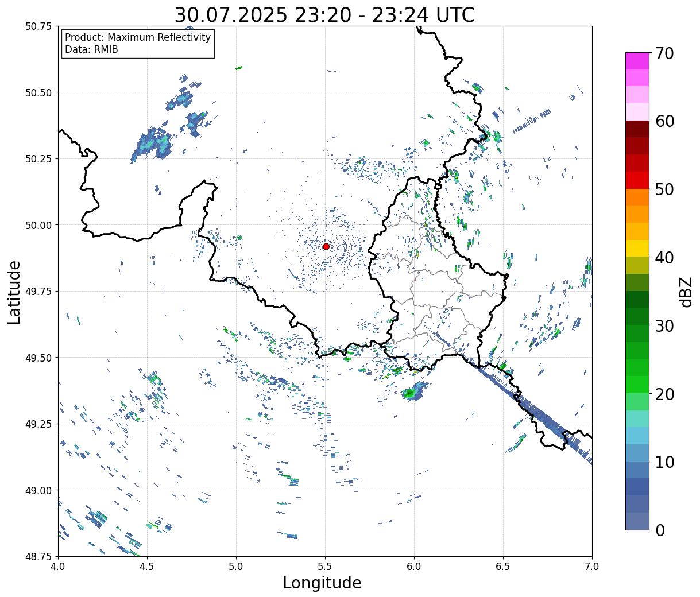700x597 pixels.
Task: Click the 'dBZ' colorbar label
Action: click(686, 291)
